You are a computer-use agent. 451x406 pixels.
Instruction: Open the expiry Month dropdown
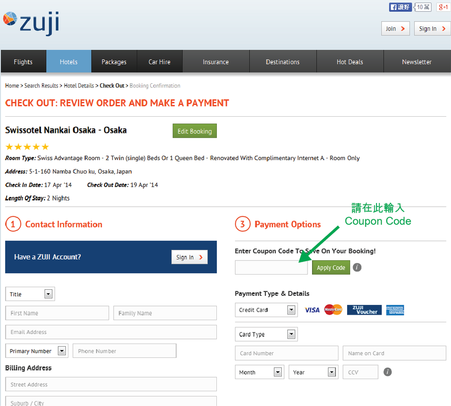pyautogui.click(x=259, y=372)
